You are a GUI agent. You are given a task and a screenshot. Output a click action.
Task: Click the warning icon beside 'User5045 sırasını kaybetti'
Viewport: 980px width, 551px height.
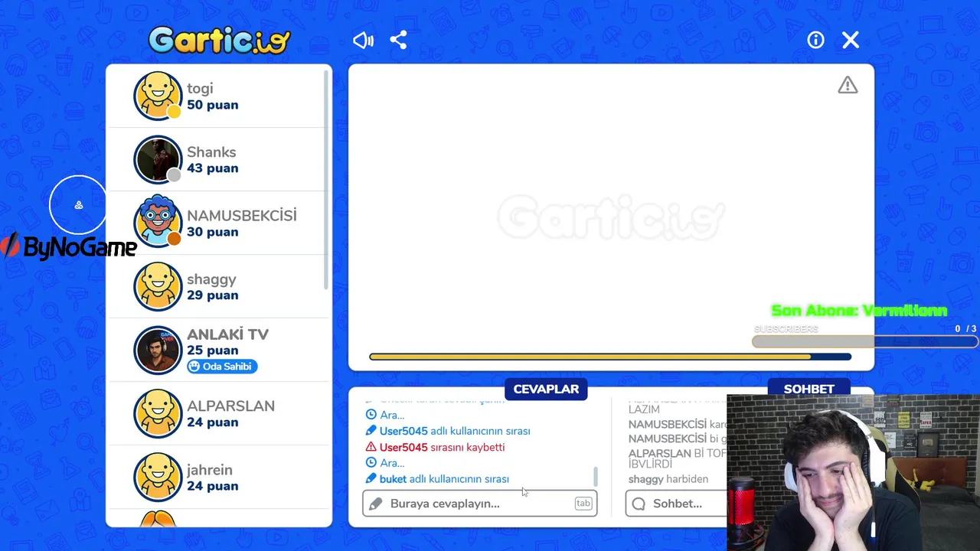point(371,447)
